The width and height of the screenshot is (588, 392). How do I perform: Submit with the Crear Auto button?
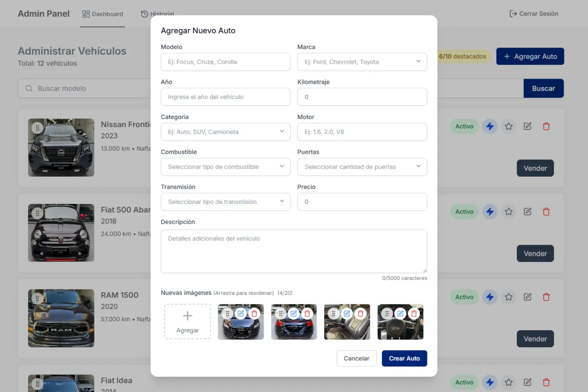pos(404,359)
